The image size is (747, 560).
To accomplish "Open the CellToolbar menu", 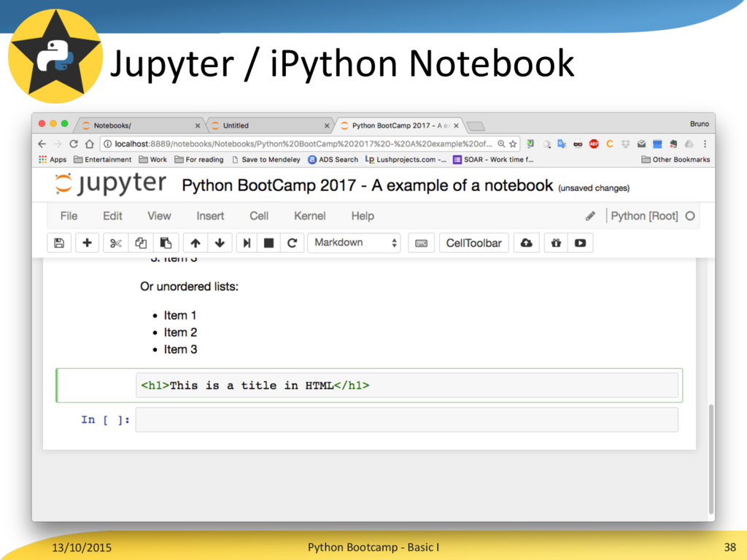I will (x=473, y=243).
